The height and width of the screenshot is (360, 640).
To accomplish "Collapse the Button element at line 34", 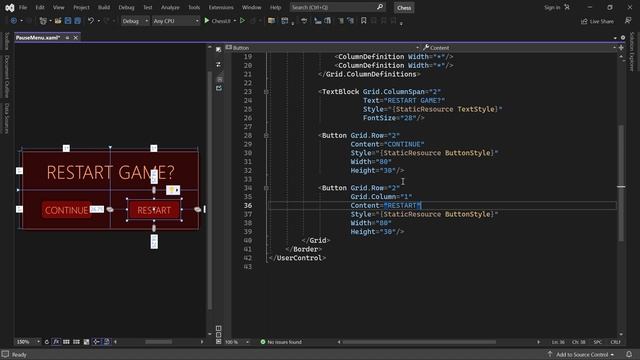I will tap(266, 188).
